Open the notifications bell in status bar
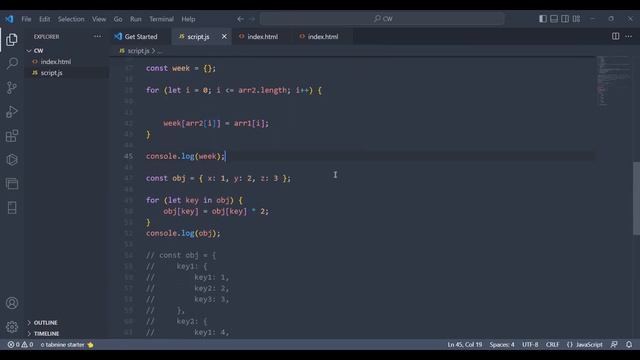This screenshot has height=360, width=640. (x=629, y=344)
